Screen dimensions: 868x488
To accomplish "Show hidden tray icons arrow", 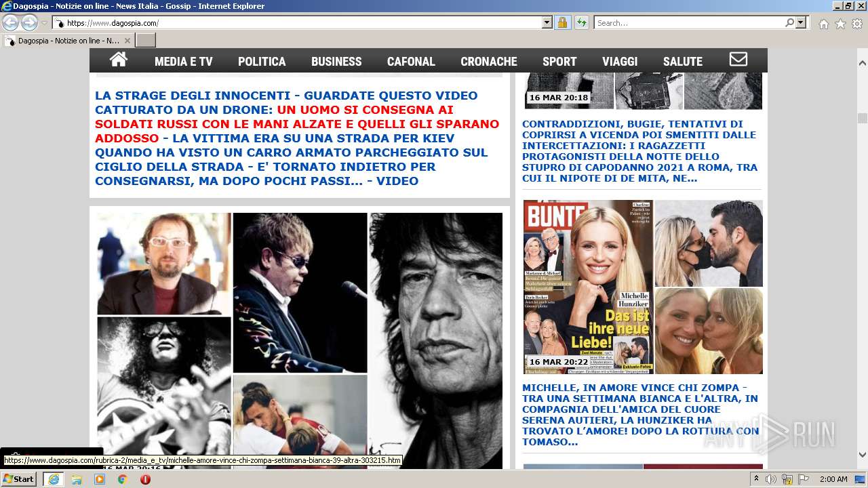I will pos(757,479).
